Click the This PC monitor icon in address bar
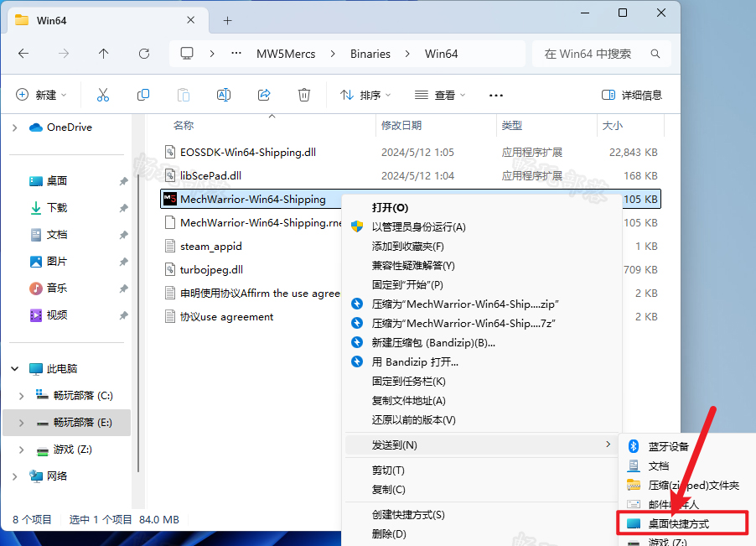Screen dimensions: 756x546 187,53
